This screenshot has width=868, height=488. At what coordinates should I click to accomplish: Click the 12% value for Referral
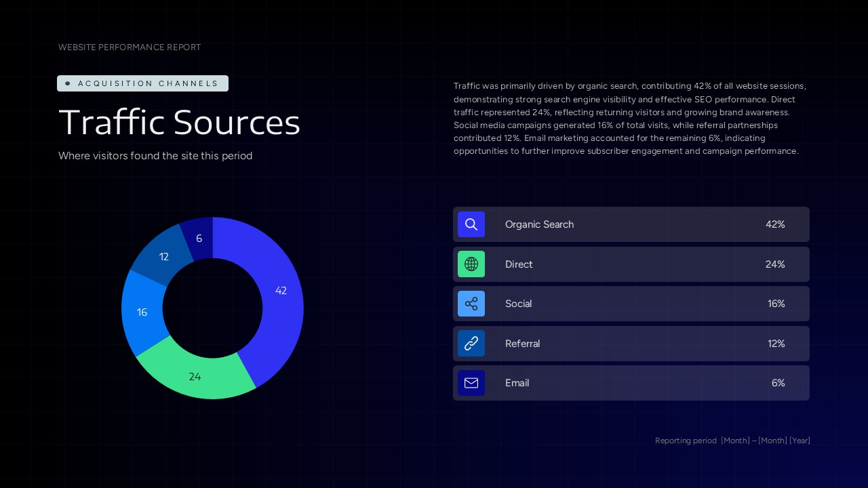776,344
